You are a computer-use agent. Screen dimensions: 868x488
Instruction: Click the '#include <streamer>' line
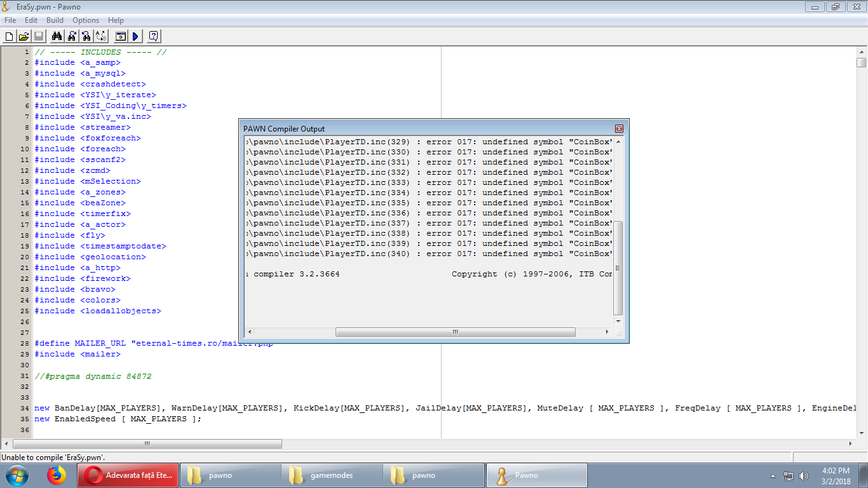click(x=83, y=127)
